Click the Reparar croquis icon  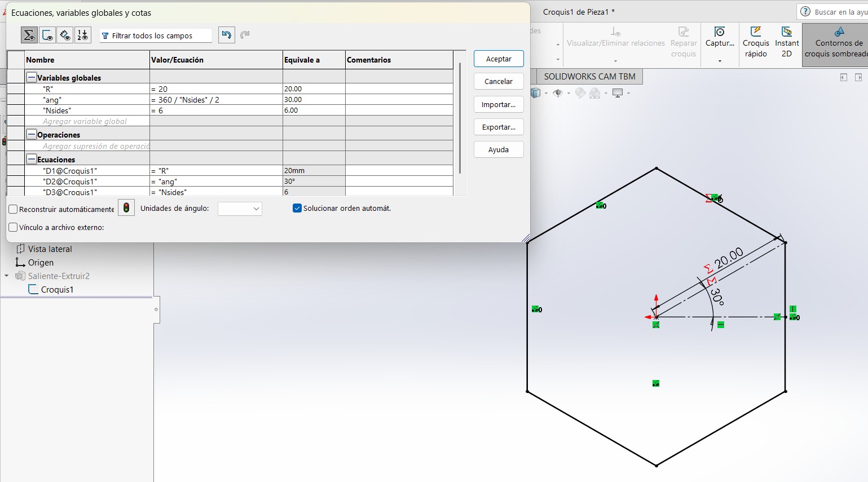click(684, 32)
